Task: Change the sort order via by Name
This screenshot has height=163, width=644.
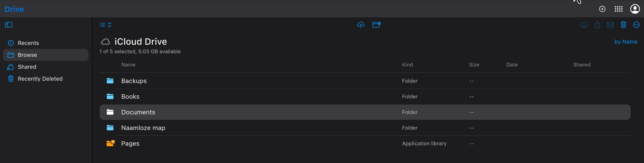Action: [x=626, y=42]
